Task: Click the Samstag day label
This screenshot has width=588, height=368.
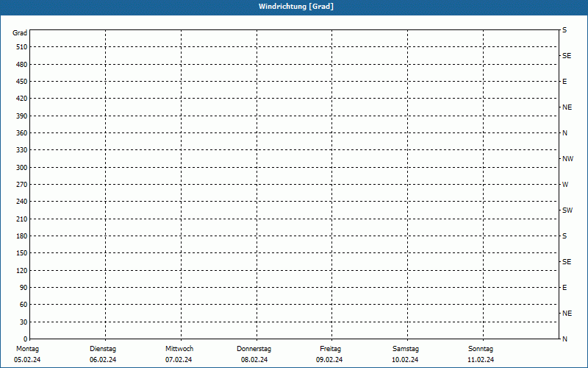Action: 406,349
